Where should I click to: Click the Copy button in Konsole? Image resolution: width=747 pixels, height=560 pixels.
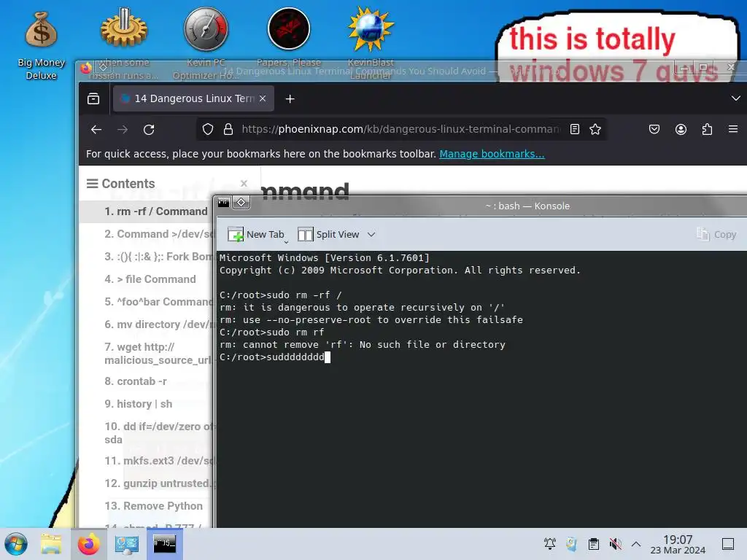tap(716, 234)
